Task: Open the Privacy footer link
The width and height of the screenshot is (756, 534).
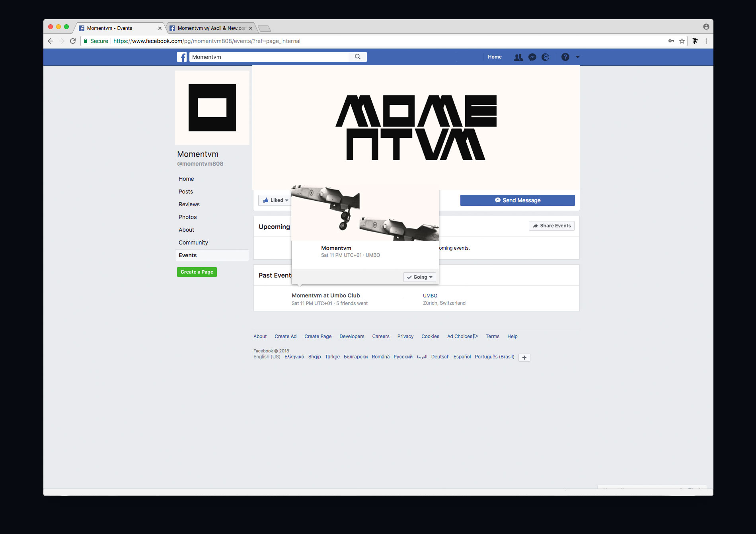Action: (405, 336)
